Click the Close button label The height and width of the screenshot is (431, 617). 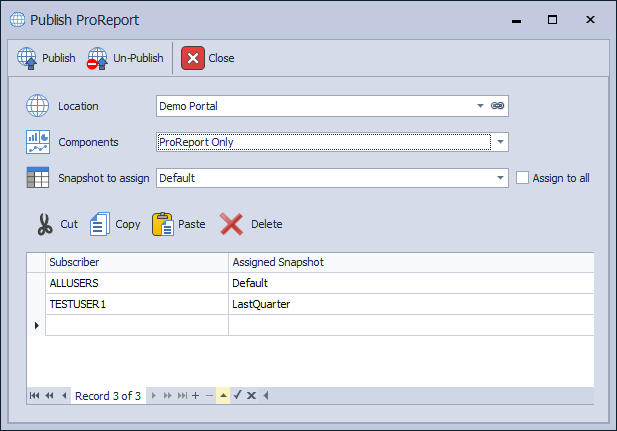tap(221, 58)
